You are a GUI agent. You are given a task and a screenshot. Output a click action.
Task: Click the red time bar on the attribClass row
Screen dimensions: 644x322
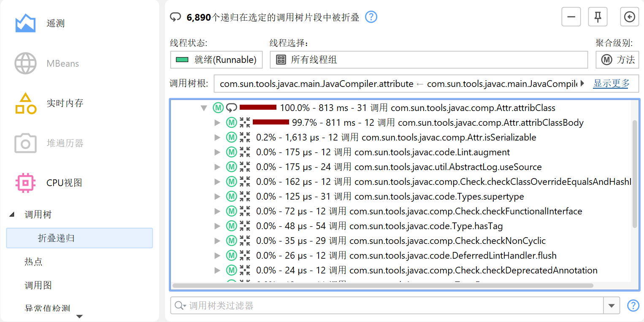click(x=258, y=108)
